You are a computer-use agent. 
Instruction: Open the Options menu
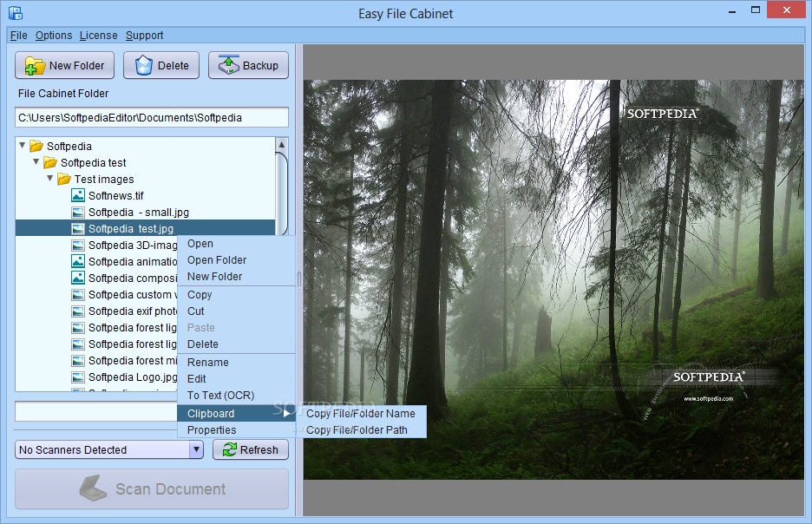[x=54, y=36]
